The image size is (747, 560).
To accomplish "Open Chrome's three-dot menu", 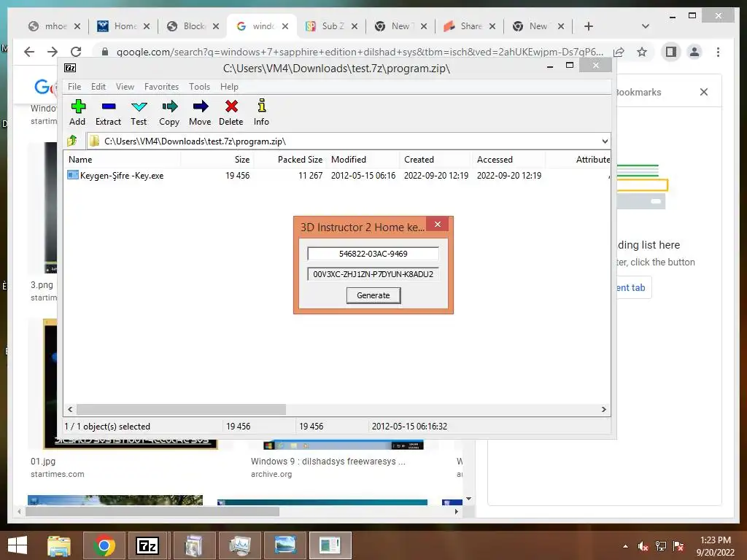I will tap(718, 52).
